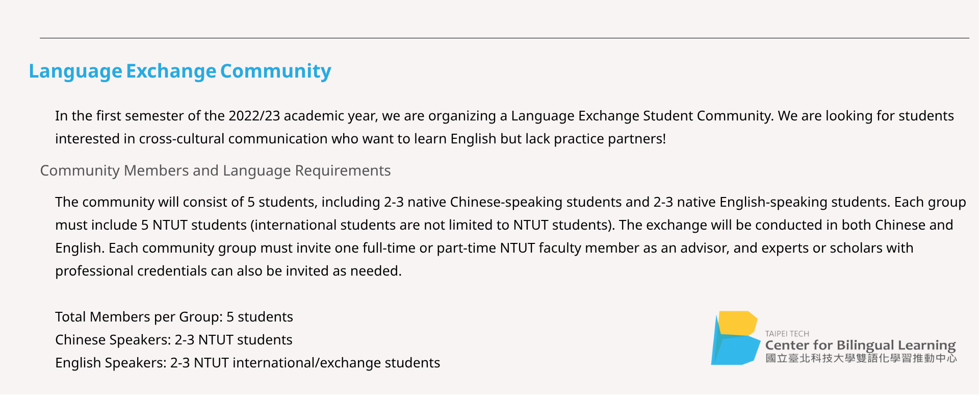Click the yellow shape of the logo

pyautogui.click(x=738, y=323)
